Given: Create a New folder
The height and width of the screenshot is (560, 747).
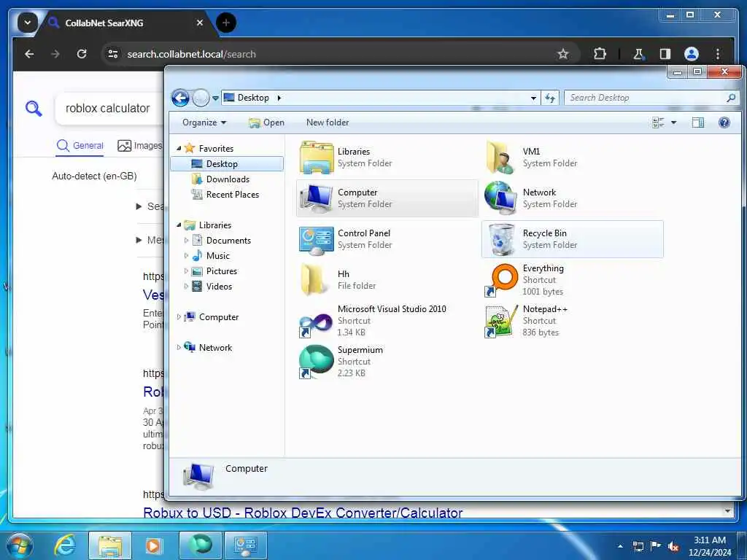Looking at the screenshot, I should pos(328,122).
